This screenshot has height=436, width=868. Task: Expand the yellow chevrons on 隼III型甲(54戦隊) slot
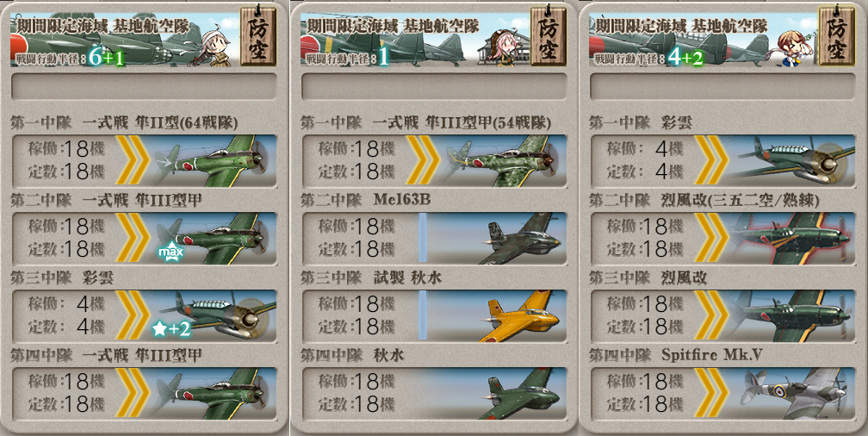(422, 160)
